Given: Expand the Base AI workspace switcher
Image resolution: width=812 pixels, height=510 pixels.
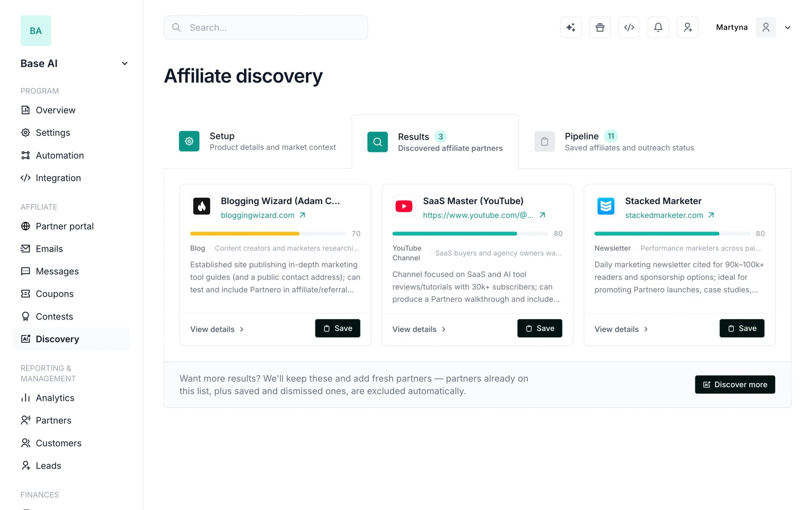Looking at the screenshot, I should coord(74,63).
